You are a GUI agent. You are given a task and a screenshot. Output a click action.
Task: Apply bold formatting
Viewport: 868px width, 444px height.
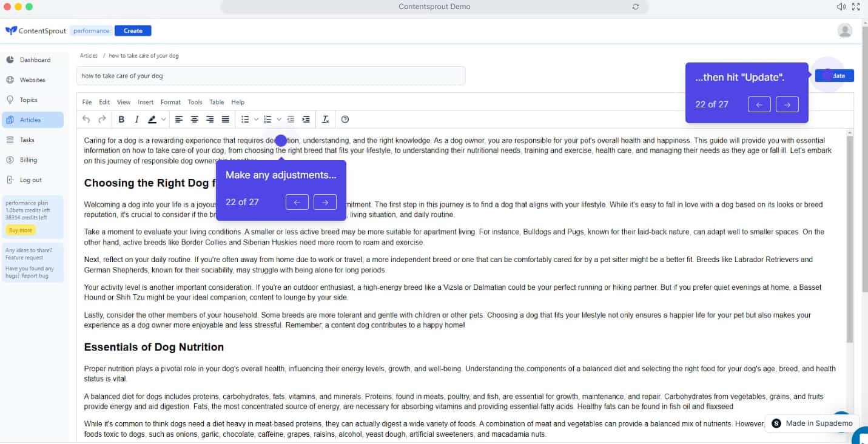click(121, 119)
